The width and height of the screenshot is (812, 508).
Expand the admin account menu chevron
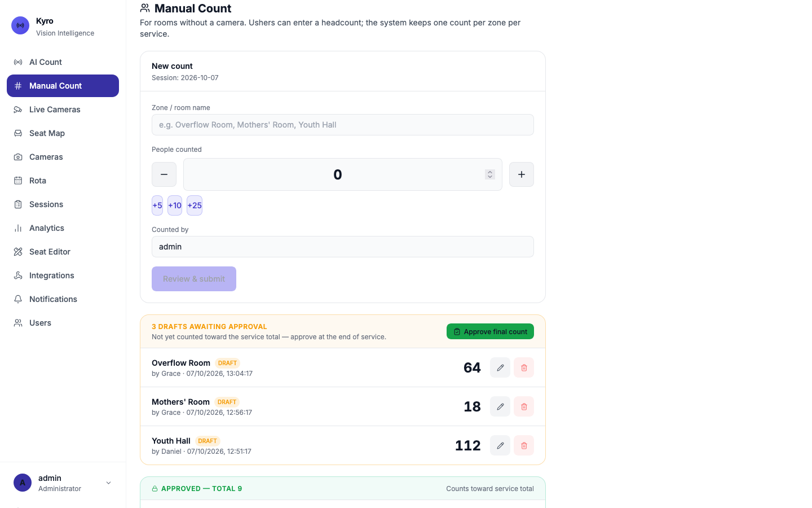pos(109,483)
